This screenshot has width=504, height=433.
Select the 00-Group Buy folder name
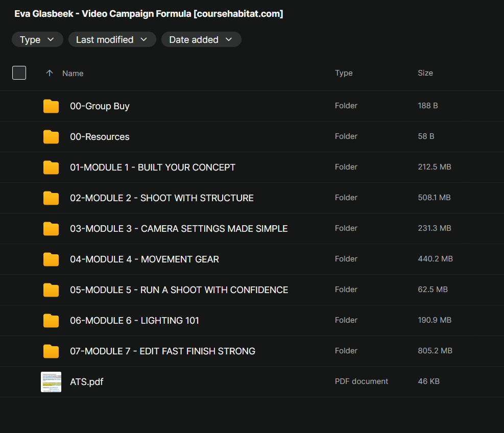point(100,106)
